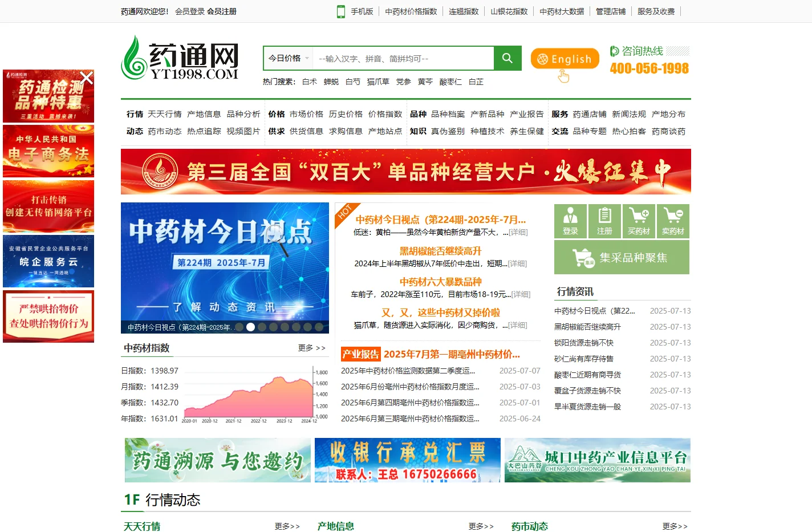The width and height of the screenshot is (812, 532).
Task: Open 旱半夏货源走销一般 news item
Action: pyautogui.click(x=587, y=407)
